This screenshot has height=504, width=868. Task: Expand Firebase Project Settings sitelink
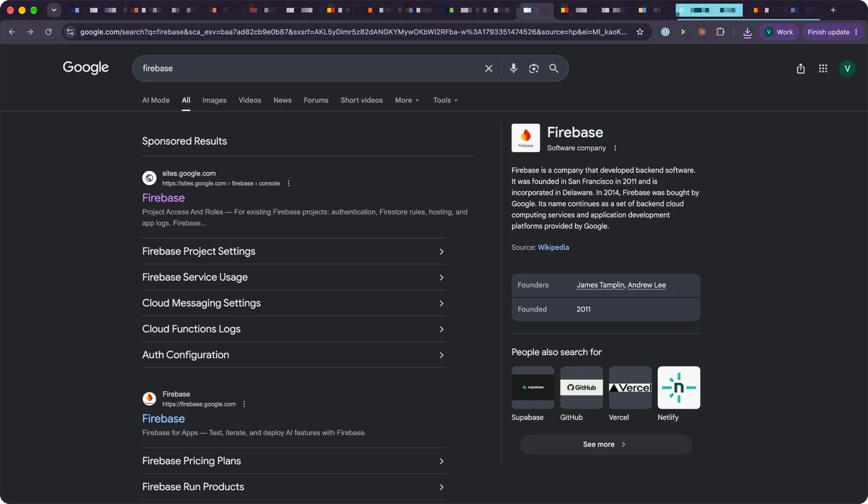(x=294, y=251)
